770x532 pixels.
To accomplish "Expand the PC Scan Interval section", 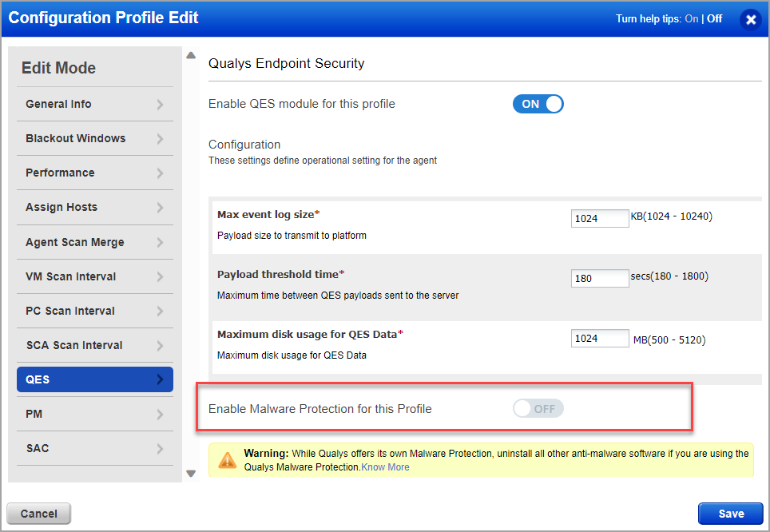I will [95, 311].
